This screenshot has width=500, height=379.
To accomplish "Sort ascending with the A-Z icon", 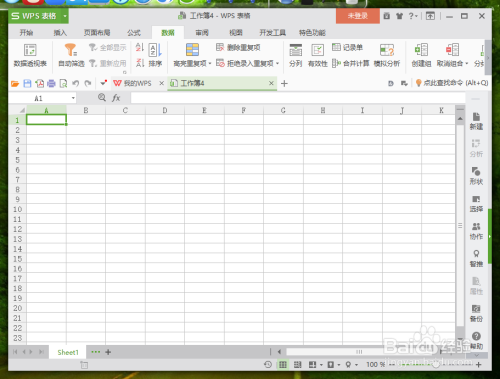I will point(140,47).
